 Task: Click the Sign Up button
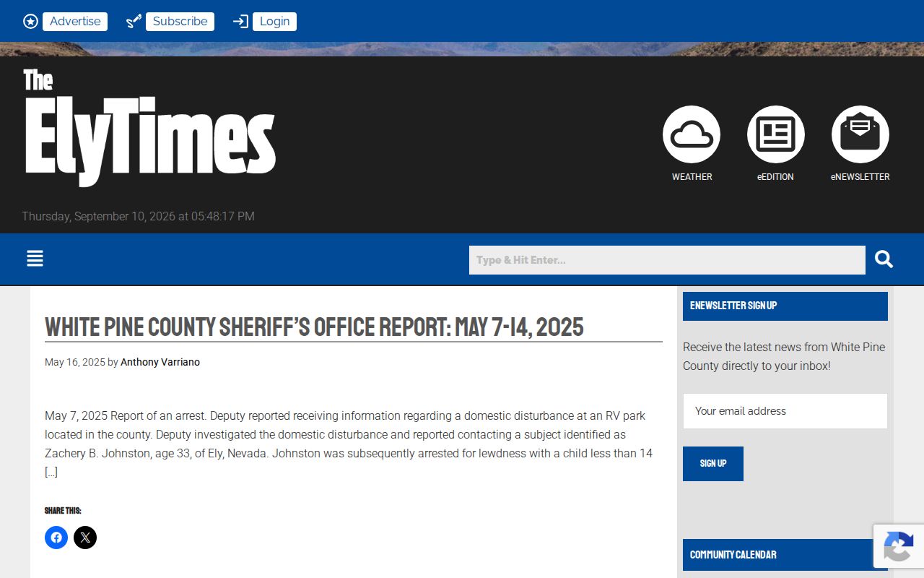point(713,464)
